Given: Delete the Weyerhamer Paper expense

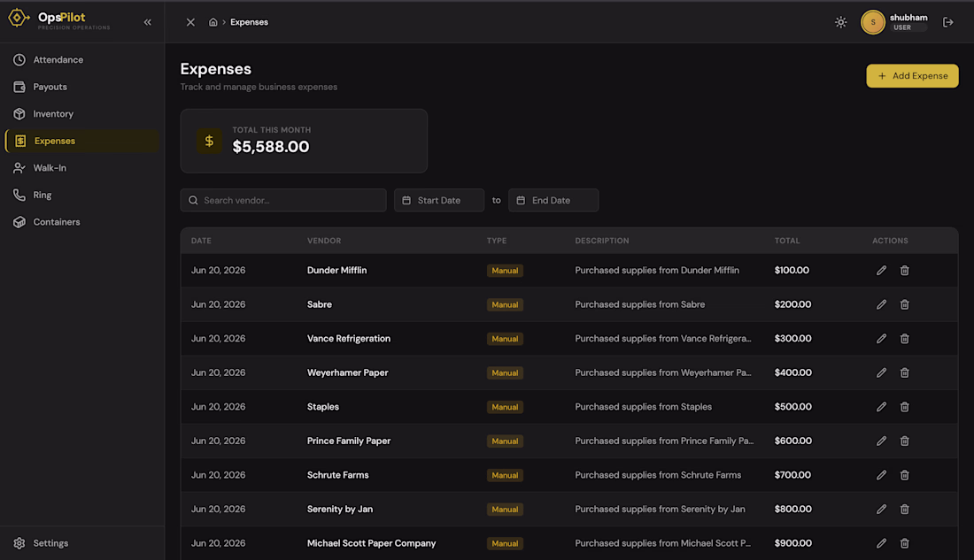Looking at the screenshot, I should tap(904, 373).
